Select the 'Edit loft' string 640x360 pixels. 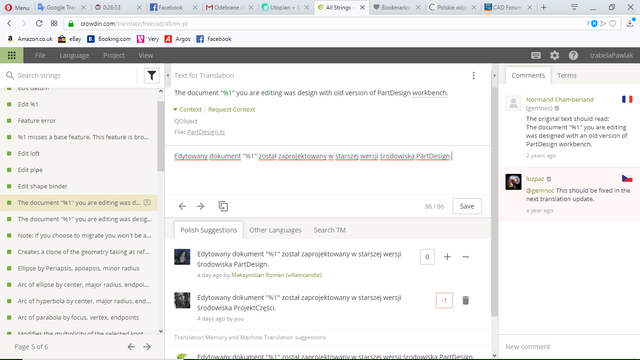click(x=78, y=153)
